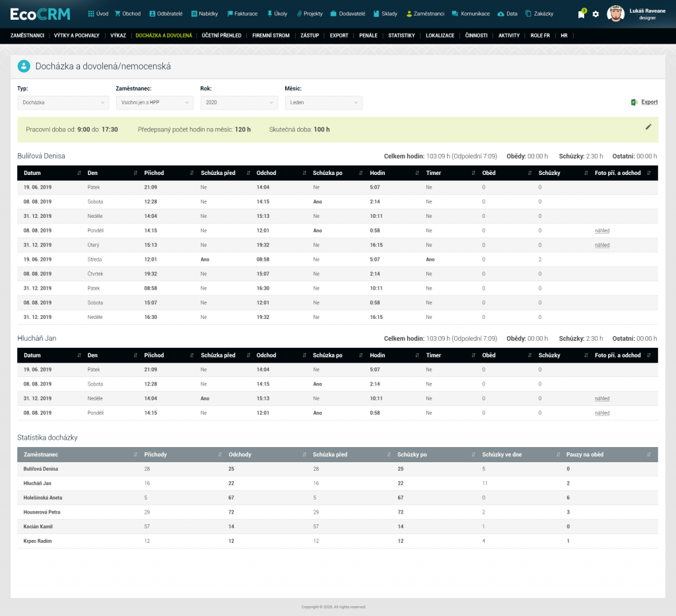Click the round attendance icon beside the page title
676x616 pixels.
(24, 66)
